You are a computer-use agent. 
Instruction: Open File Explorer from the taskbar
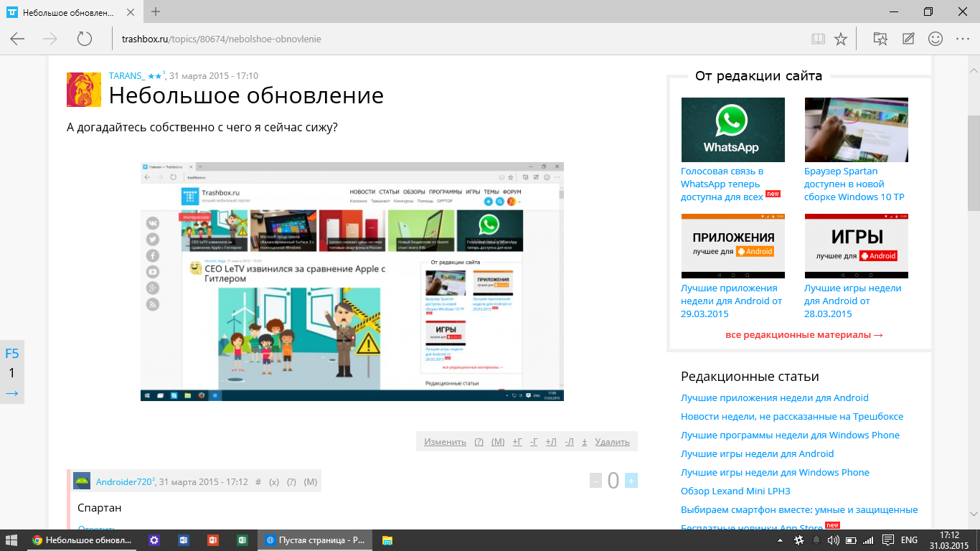(x=387, y=540)
